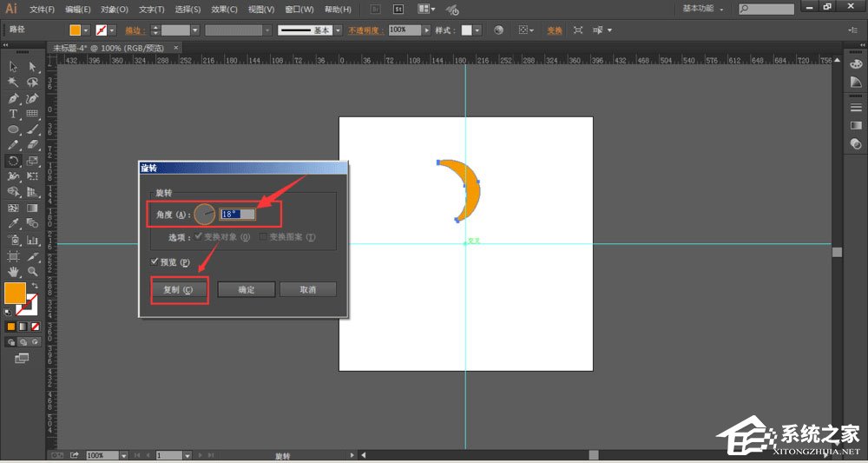This screenshot has width=868, height=463.
Task: Click the 复制 (Copy) button
Action: point(181,289)
